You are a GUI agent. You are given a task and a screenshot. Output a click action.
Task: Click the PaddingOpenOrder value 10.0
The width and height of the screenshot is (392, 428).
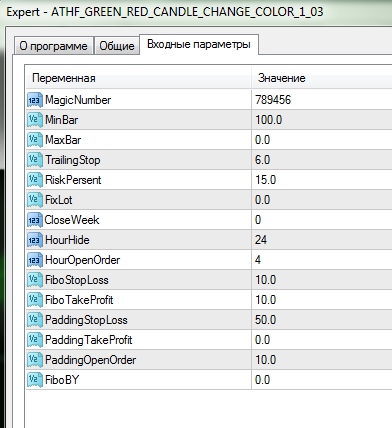(266, 360)
